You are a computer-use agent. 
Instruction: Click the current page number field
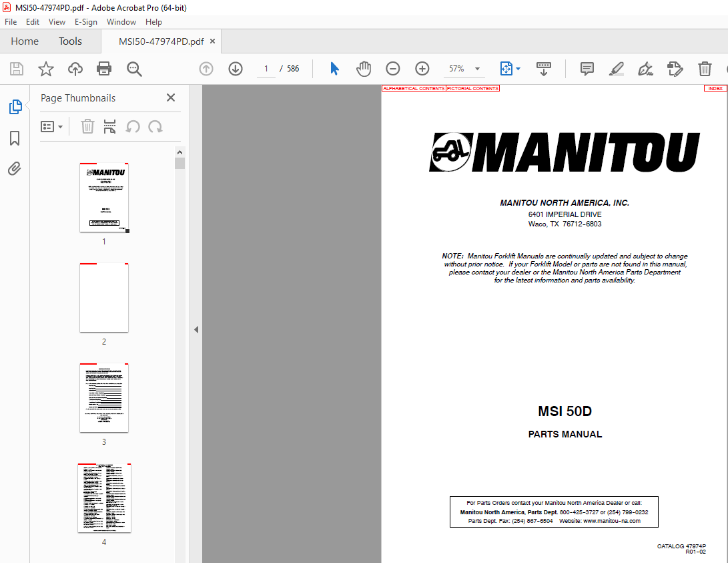pos(266,69)
